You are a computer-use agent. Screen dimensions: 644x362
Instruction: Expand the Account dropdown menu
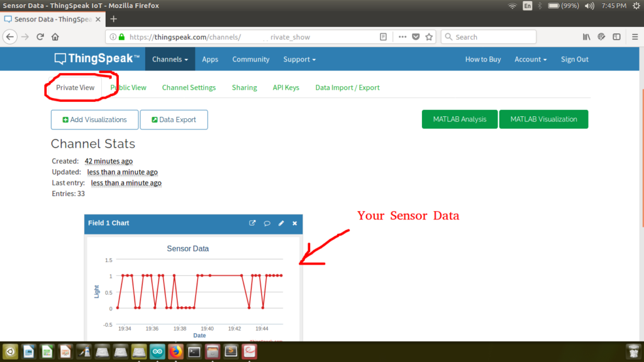tap(531, 59)
